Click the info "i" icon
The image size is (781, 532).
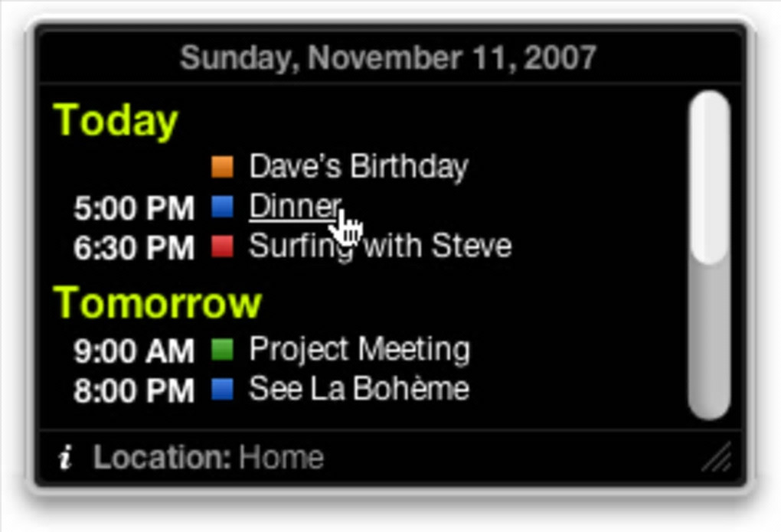(66, 458)
